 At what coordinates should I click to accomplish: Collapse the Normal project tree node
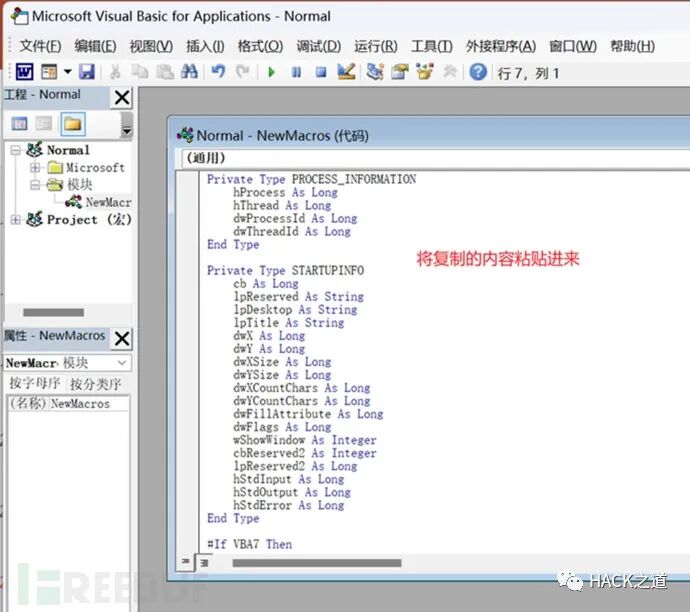click(15, 150)
